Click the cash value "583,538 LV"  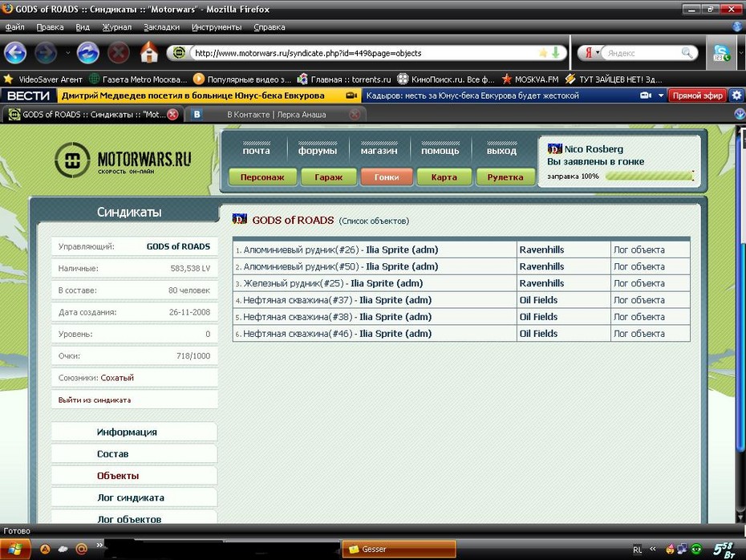point(190,268)
